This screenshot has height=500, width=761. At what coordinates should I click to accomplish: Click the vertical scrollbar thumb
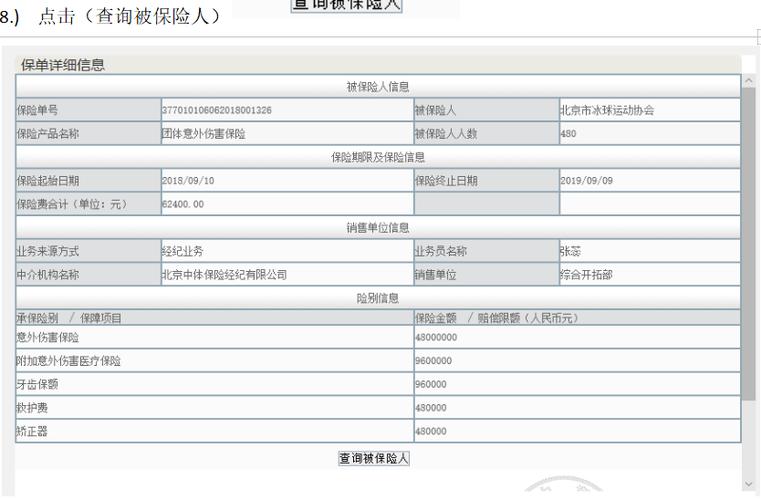click(748, 244)
